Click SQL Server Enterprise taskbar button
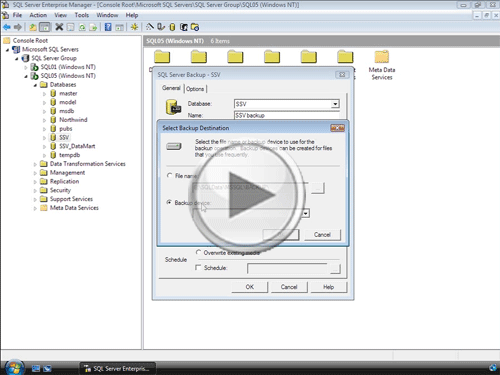This screenshot has height=375, width=500. click(117, 368)
